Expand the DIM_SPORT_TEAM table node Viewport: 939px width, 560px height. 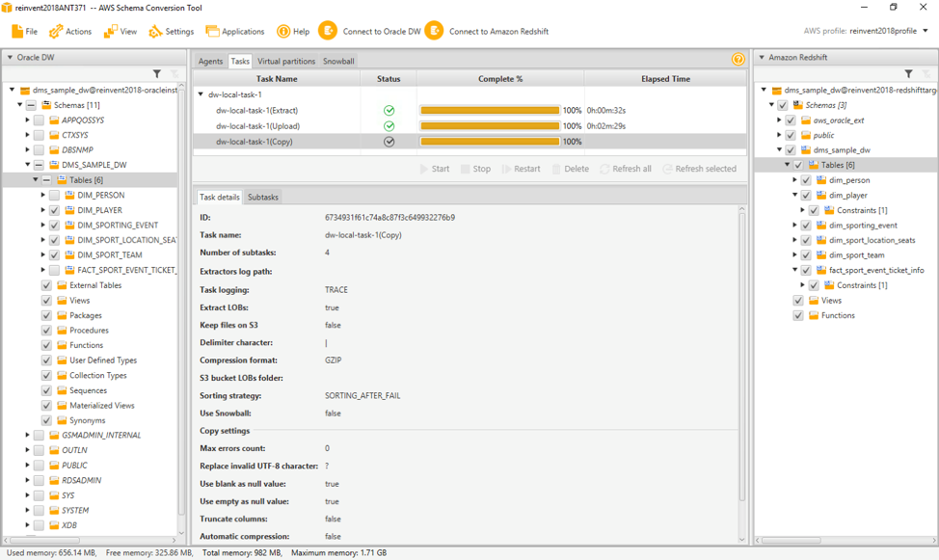43,255
